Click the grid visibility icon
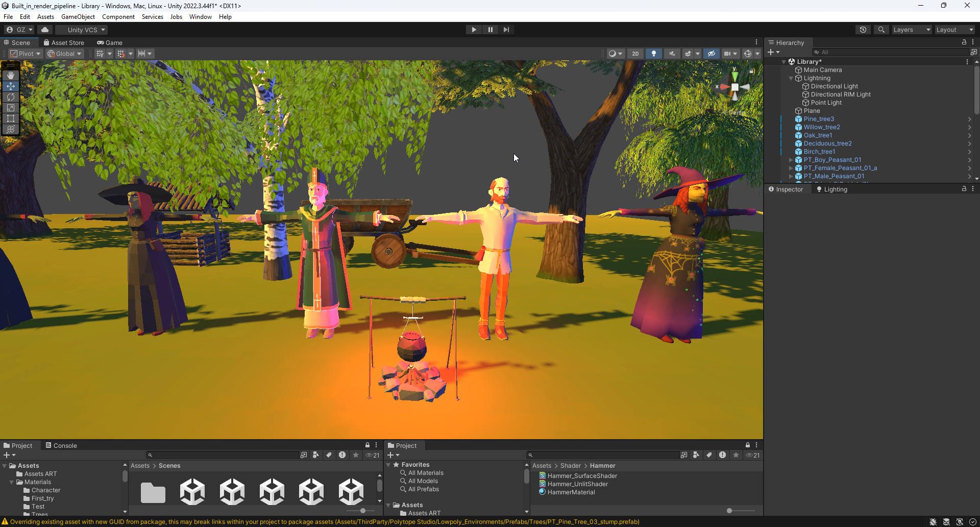This screenshot has width=980, height=527. click(x=100, y=54)
